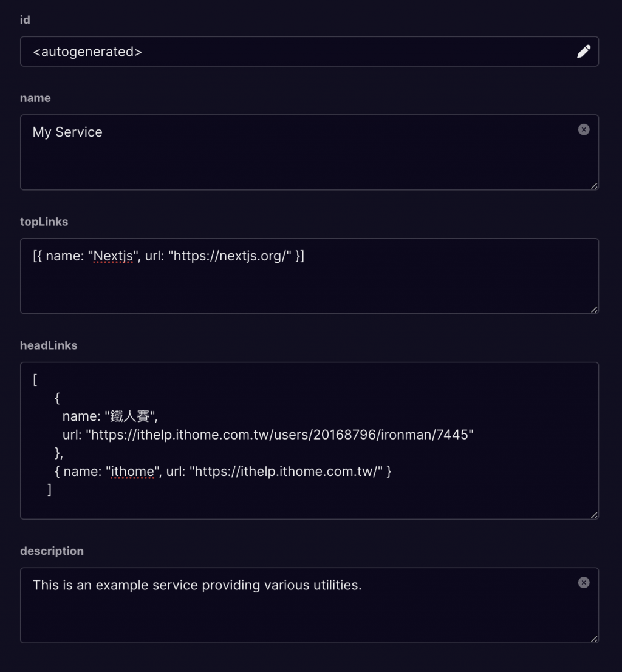622x672 pixels.
Task: Click the resize handle of the description textarea
Action: 594,639
